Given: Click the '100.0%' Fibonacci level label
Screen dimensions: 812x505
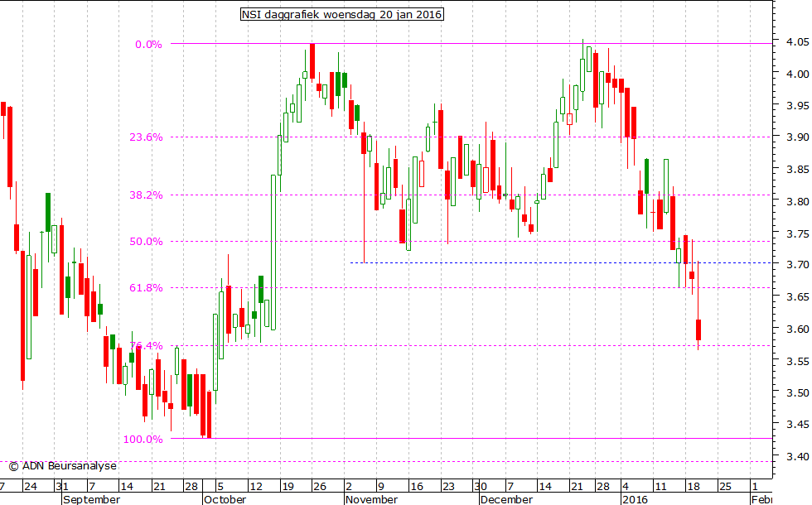Looking at the screenshot, I should (143, 440).
